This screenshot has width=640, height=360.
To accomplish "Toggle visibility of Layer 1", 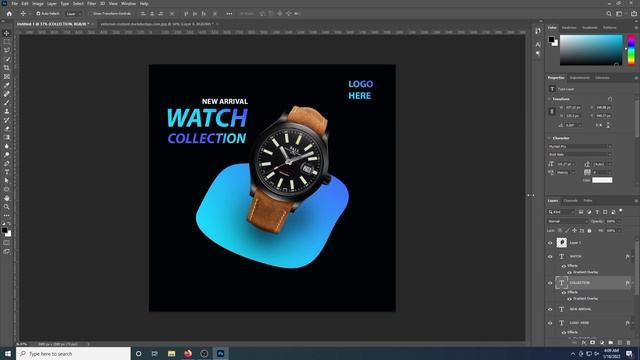I will (x=550, y=243).
